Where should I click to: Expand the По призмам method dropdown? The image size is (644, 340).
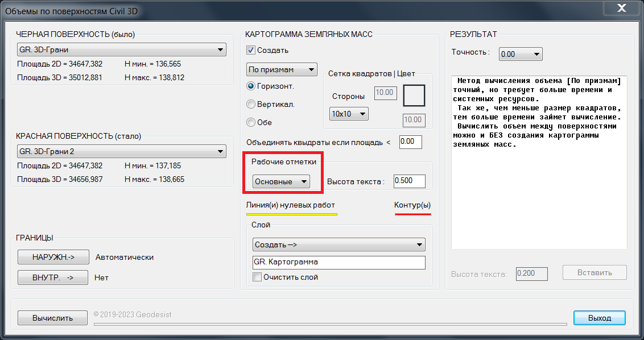282,70
